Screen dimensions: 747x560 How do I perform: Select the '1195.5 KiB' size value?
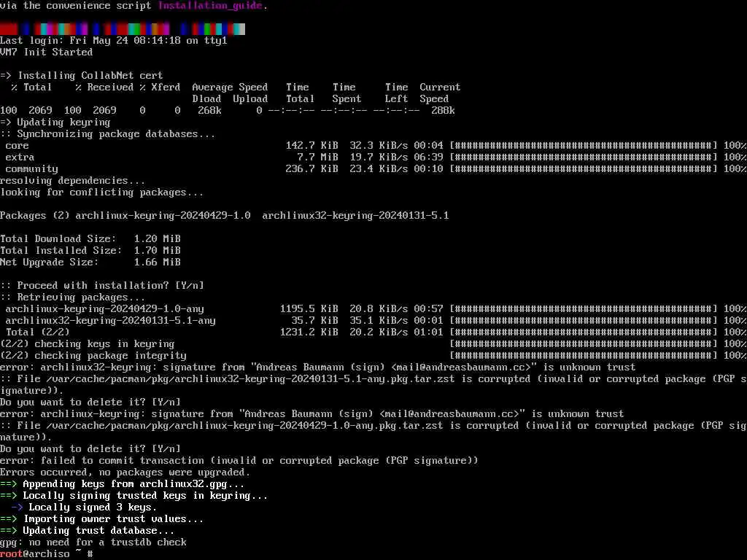click(x=309, y=309)
